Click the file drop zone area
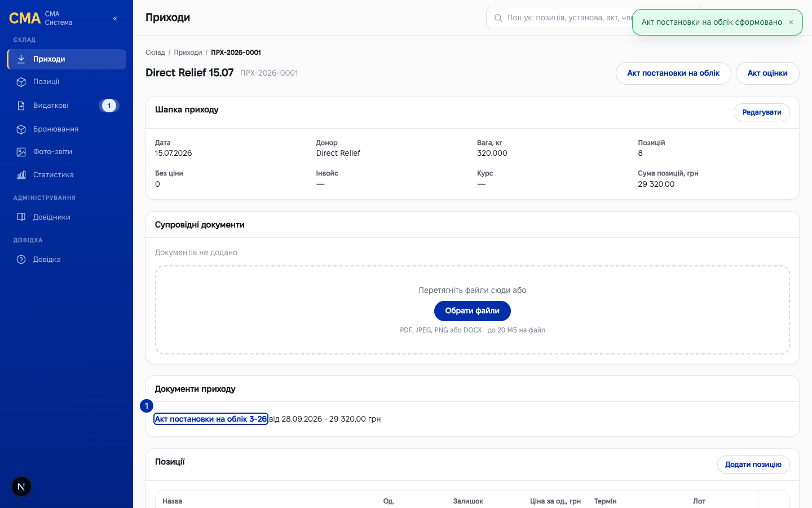The height and width of the screenshot is (508, 812). tap(473, 310)
